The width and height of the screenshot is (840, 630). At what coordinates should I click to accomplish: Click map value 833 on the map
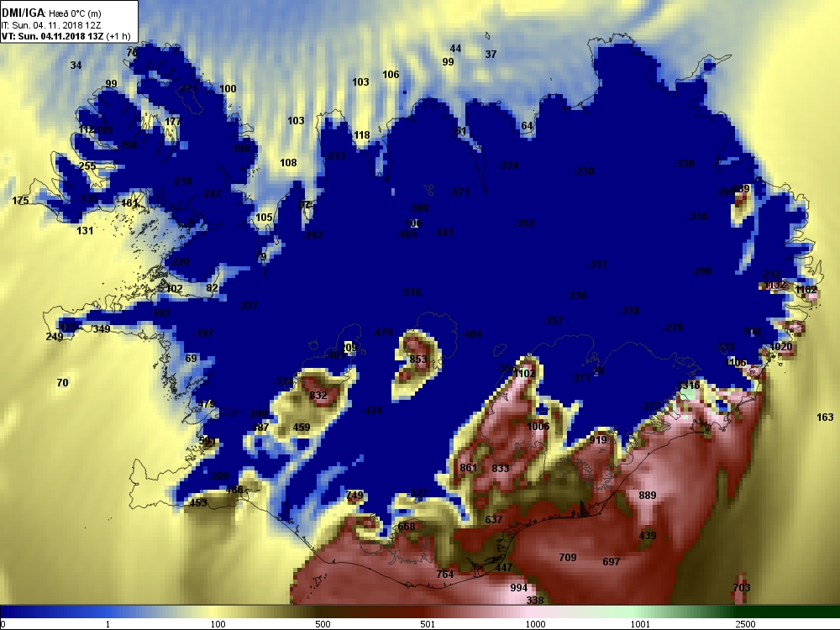pyautogui.click(x=501, y=468)
